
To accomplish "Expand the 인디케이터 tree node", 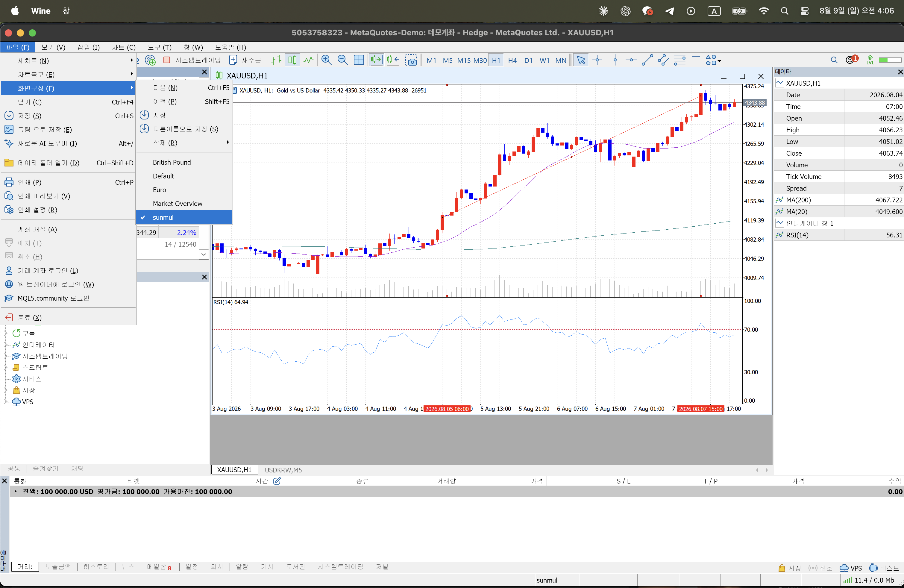I will point(6,345).
